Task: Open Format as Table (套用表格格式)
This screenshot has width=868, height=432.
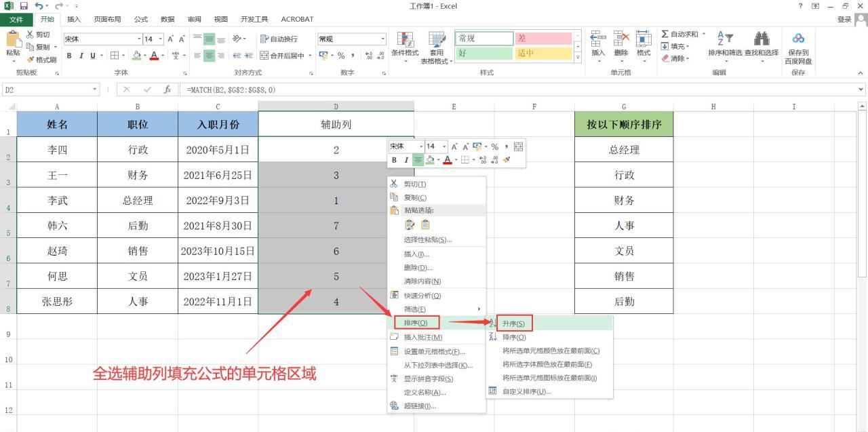Action: click(437, 47)
